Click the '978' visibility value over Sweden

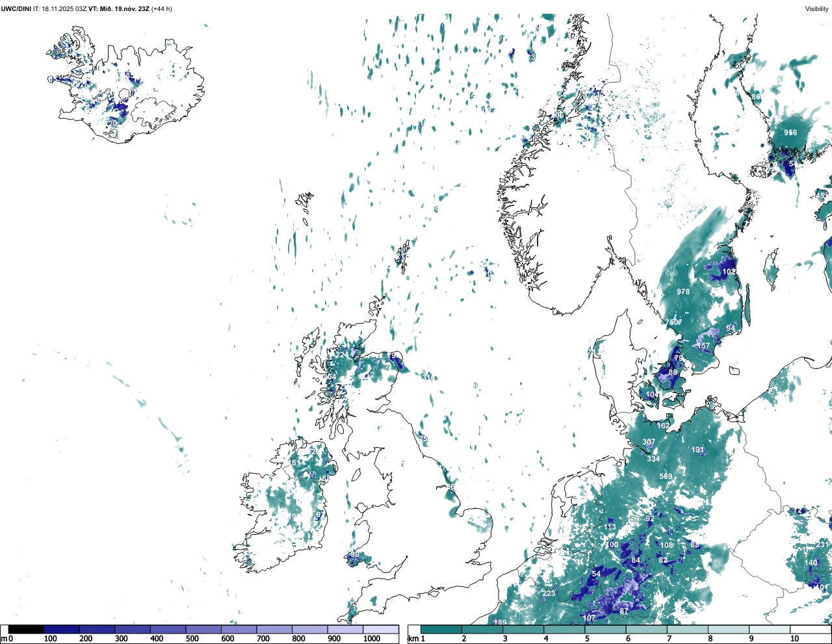coord(683,292)
